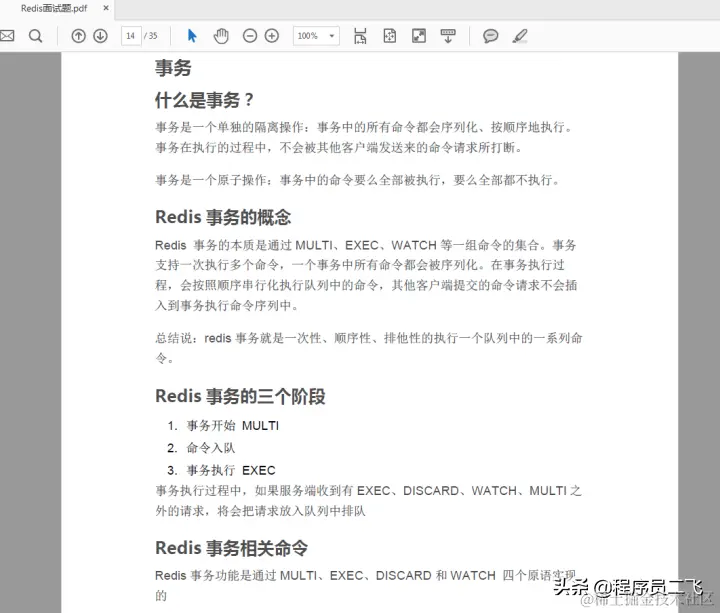Click the top heading 事务
Image resolution: width=720 pixels, height=613 pixels.
pyautogui.click(x=173, y=68)
